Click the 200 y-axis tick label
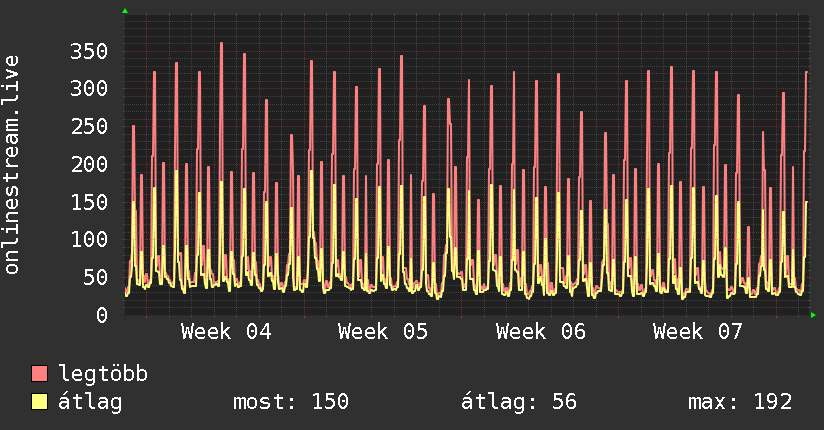This screenshot has height=430, width=824. pyautogui.click(x=89, y=165)
